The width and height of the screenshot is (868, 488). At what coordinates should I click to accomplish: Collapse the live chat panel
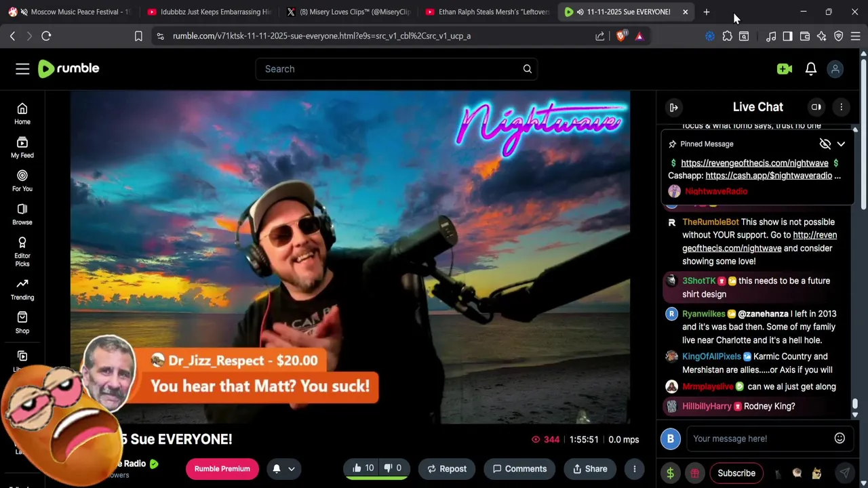click(673, 107)
